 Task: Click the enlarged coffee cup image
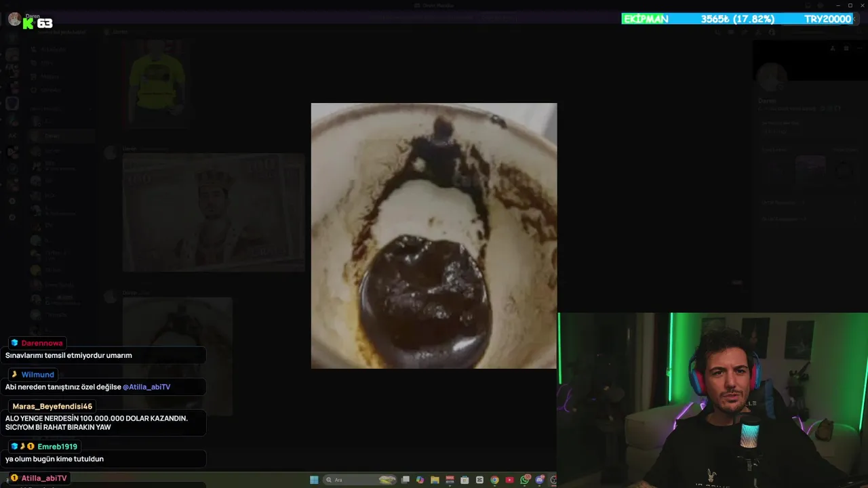tap(434, 236)
